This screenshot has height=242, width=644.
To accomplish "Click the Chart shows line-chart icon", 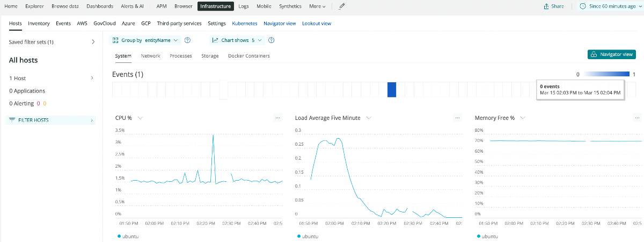I will pos(215,40).
